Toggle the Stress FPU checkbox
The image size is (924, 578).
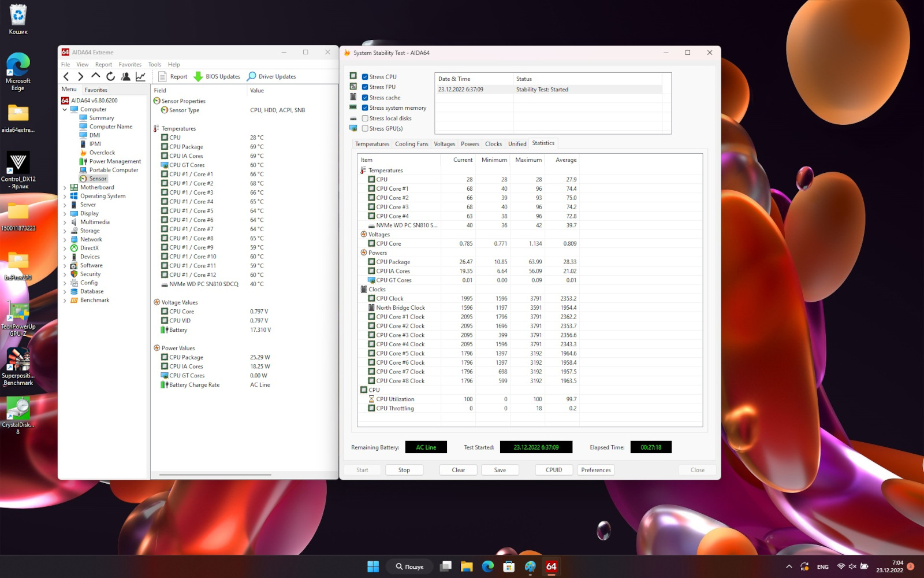click(365, 87)
